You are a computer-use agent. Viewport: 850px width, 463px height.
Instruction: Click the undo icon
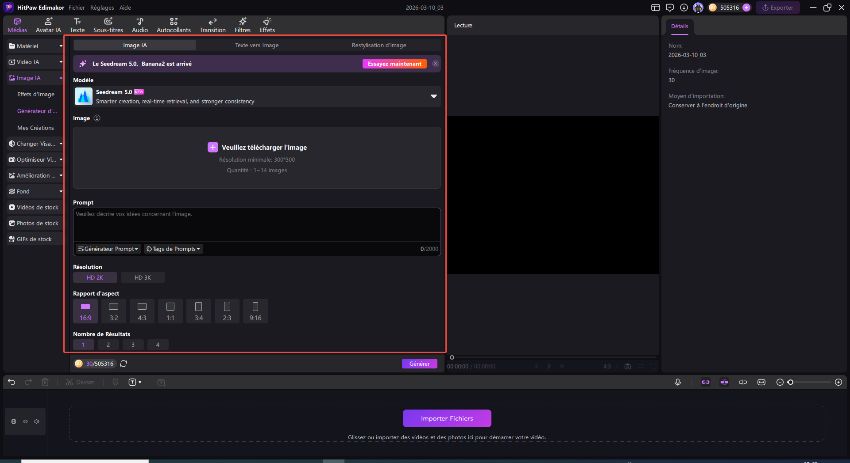(x=11, y=382)
